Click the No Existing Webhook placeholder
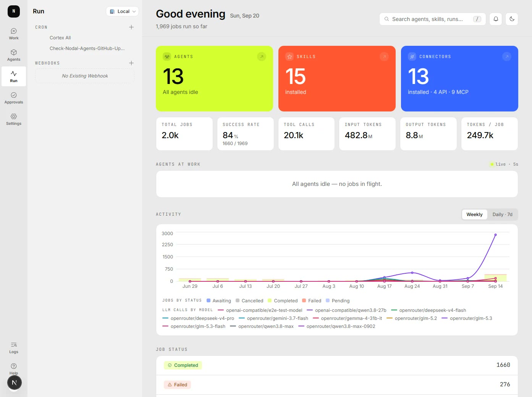532x397 pixels. coord(85,76)
